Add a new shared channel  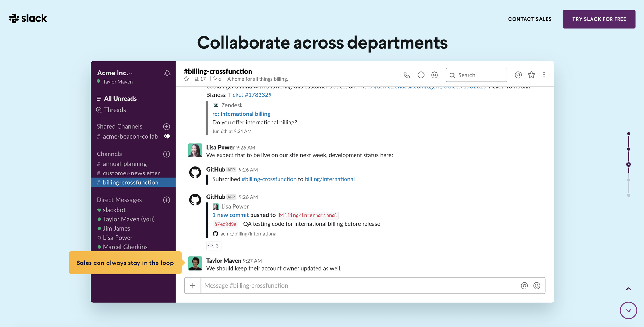166,126
